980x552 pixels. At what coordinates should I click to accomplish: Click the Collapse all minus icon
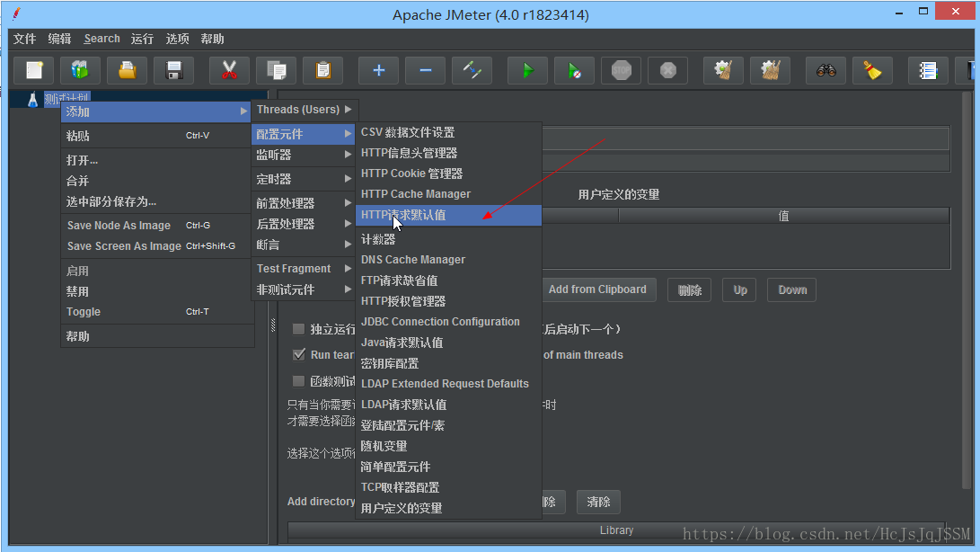[x=425, y=70]
